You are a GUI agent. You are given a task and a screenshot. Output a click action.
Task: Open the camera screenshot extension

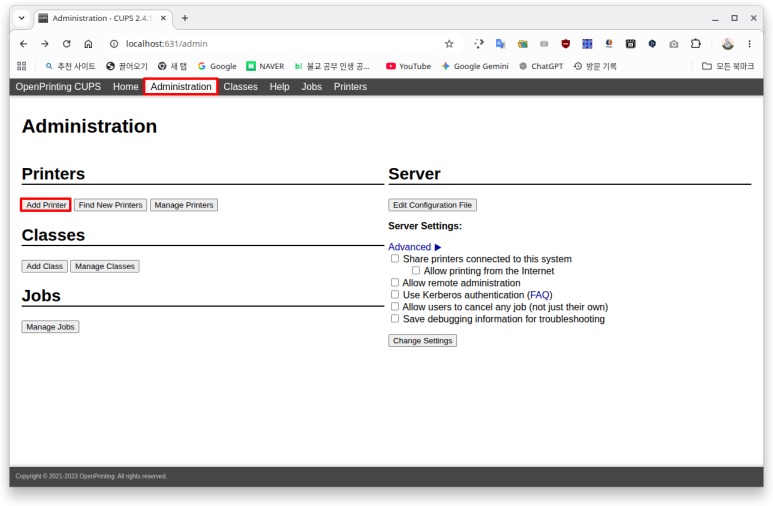(x=674, y=44)
